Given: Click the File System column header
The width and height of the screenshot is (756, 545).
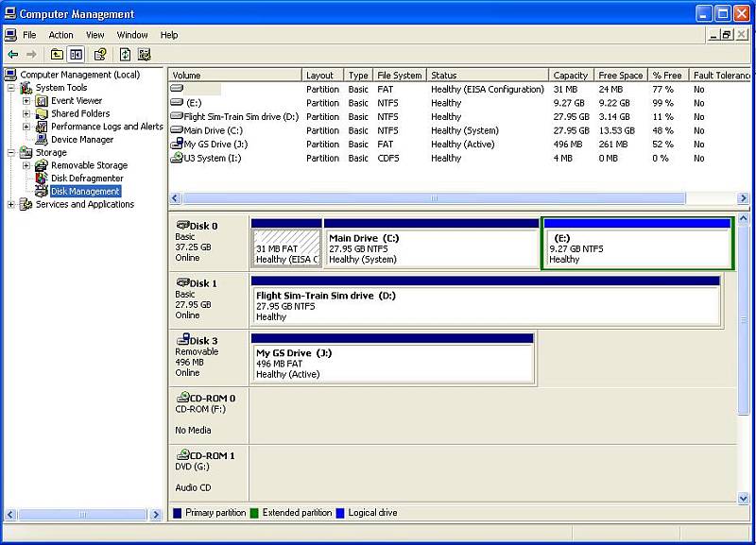Looking at the screenshot, I should (399, 76).
